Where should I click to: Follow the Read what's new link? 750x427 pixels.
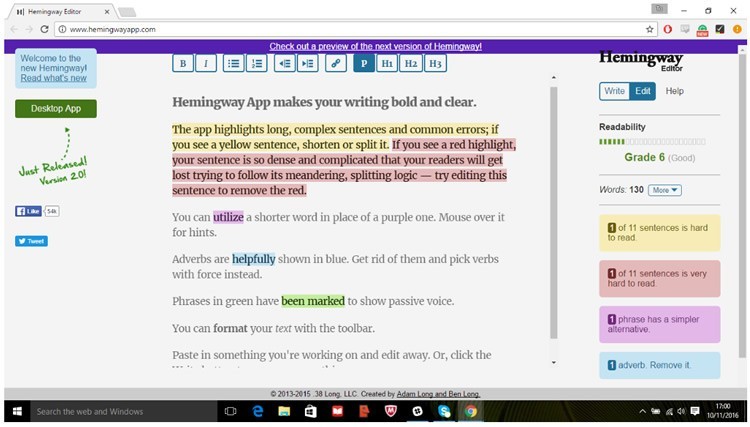point(54,78)
